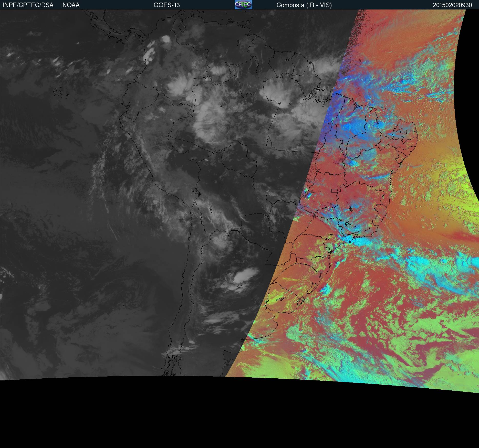Click the GOES-13 satellite label
The width and height of the screenshot is (479, 448).
pyautogui.click(x=167, y=5)
